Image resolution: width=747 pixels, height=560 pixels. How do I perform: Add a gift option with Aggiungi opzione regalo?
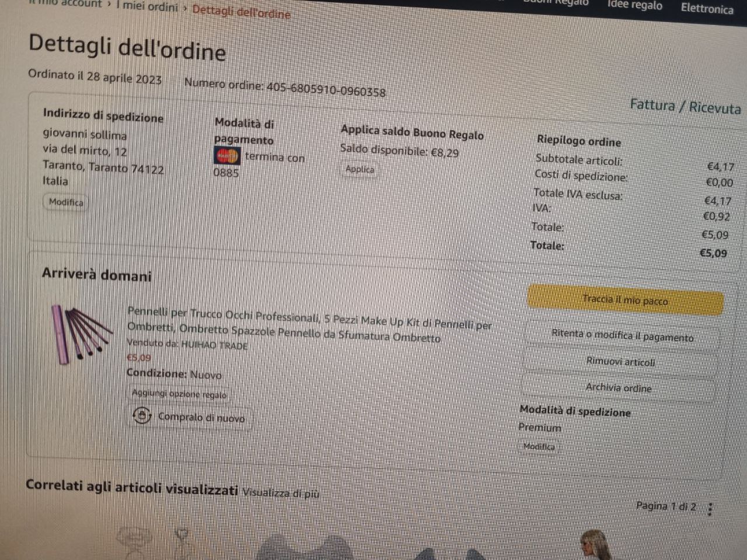179,394
